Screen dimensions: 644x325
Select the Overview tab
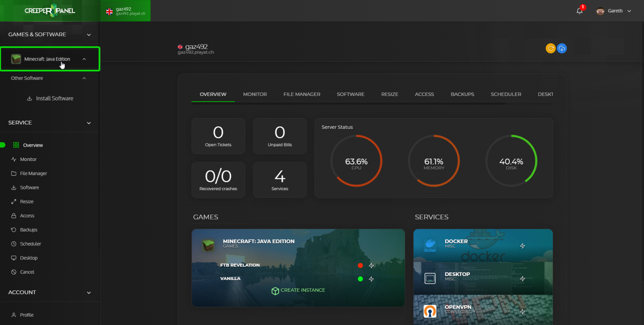(x=213, y=94)
